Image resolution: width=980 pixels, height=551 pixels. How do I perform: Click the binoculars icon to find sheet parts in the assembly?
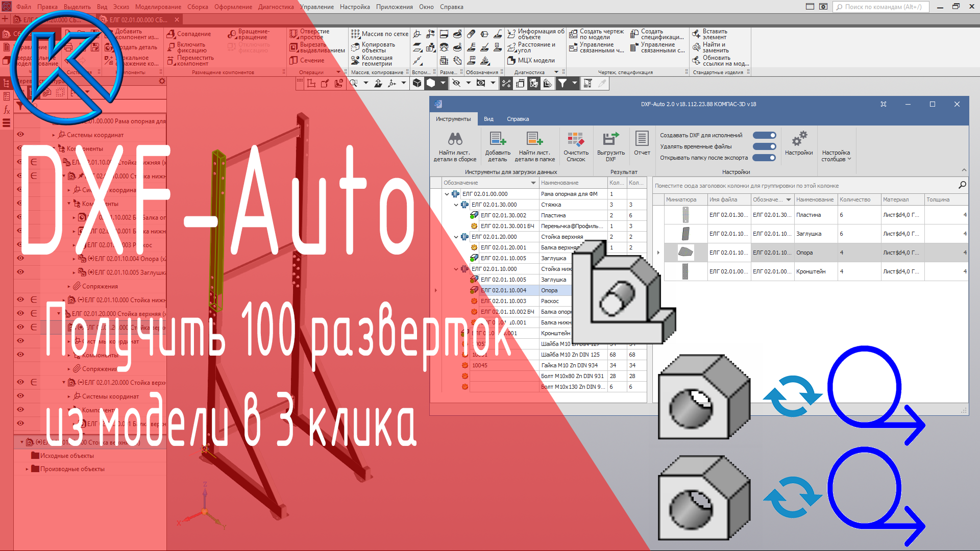[x=455, y=139]
